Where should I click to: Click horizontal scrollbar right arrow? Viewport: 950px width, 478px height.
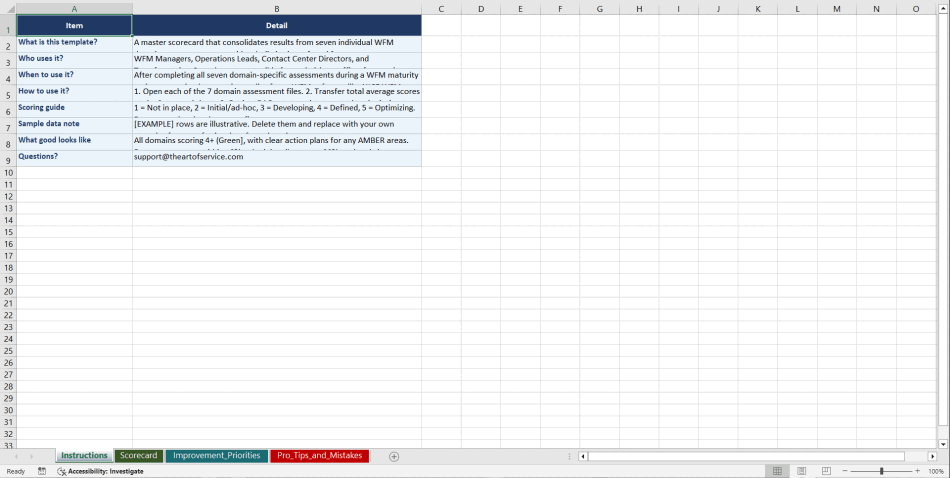(x=932, y=456)
